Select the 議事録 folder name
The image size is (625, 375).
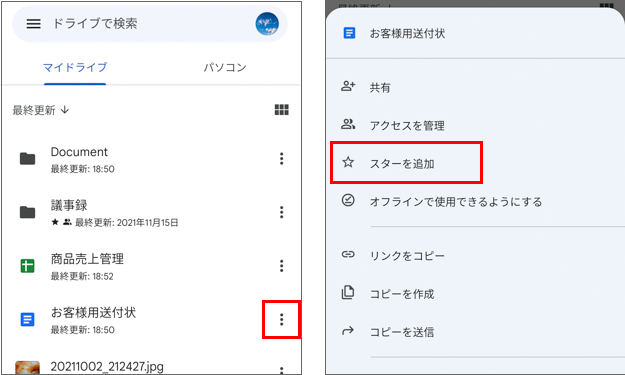(69, 205)
